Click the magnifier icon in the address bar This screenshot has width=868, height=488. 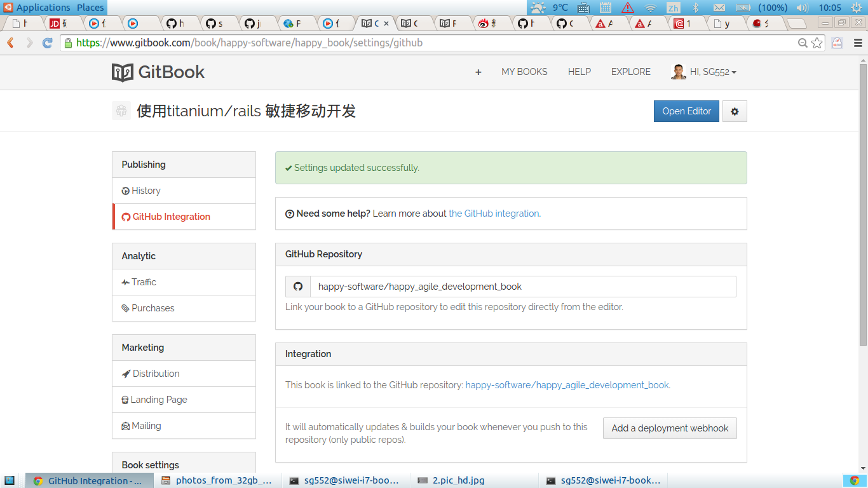pos(803,43)
